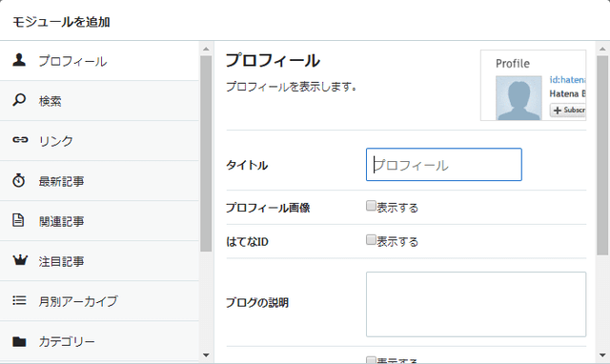610x364 pixels.
Task: Select the 注目記事 module
Action: pos(99,261)
